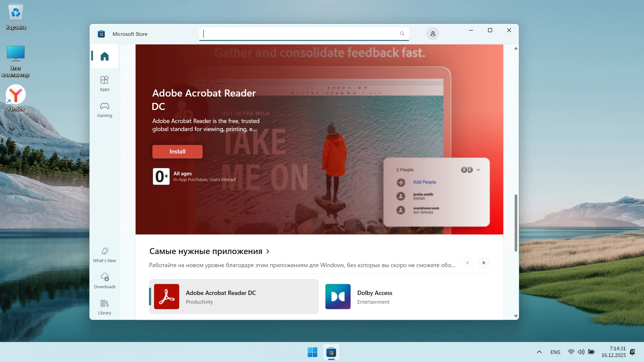The height and width of the screenshot is (362, 644).
Task: Show hidden tray icons chevron
Action: pos(539,352)
